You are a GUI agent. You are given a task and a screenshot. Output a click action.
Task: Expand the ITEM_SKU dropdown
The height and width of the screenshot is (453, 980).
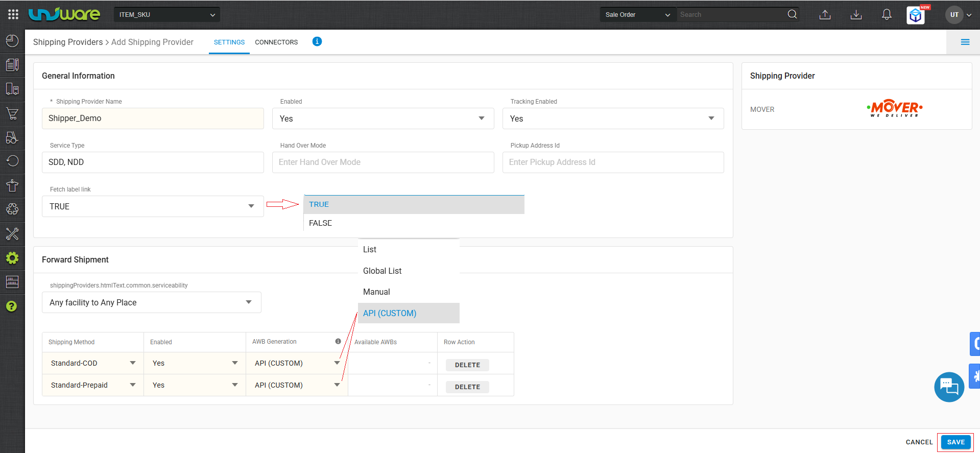click(167, 14)
